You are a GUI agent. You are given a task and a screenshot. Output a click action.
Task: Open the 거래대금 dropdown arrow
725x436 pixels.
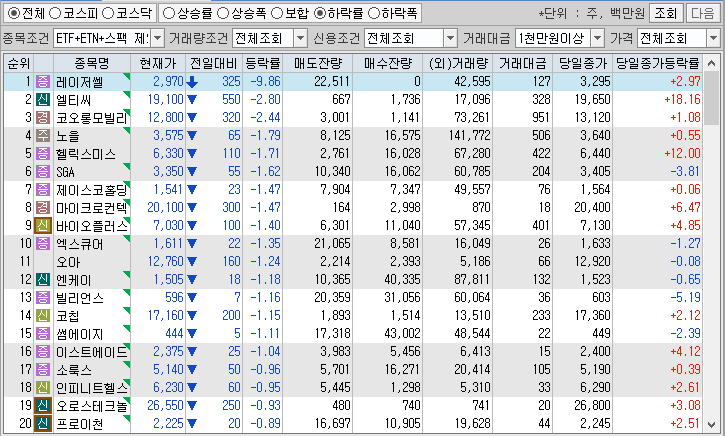597,38
